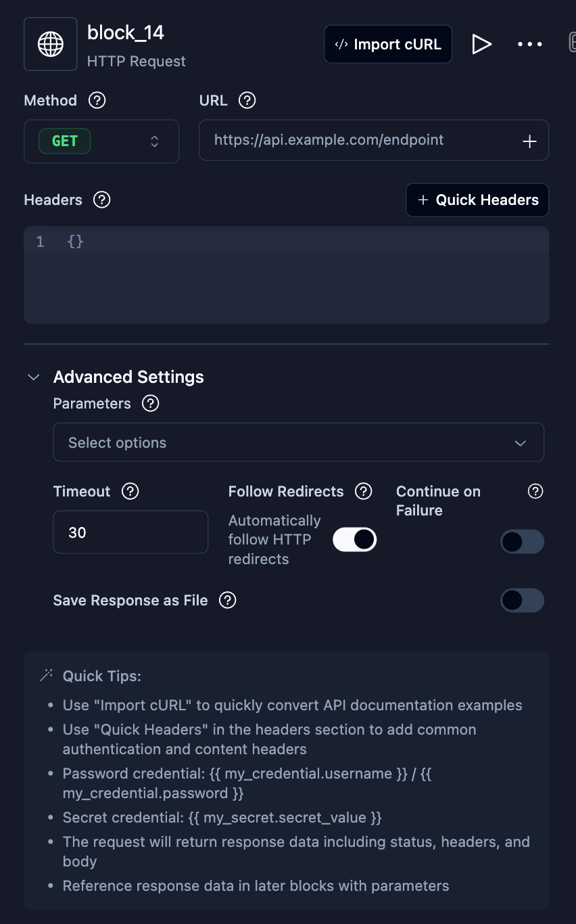Click the help icon next to Timeout
The image size is (576, 924).
point(130,492)
